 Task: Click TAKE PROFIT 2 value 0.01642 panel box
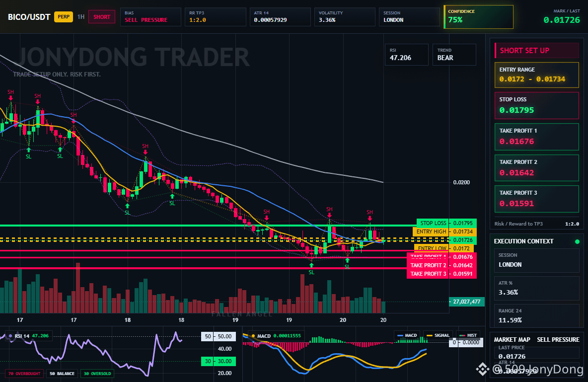coord(537,168)
